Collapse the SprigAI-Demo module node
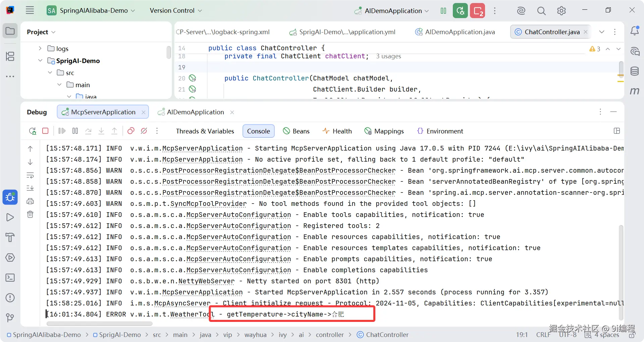This screenshot has width=644, height=342. coord(40,60)
